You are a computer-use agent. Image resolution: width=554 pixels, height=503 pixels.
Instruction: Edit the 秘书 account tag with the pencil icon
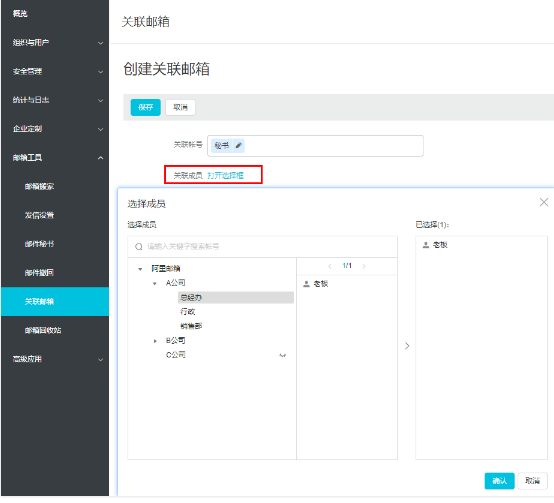tap(238, 145)
